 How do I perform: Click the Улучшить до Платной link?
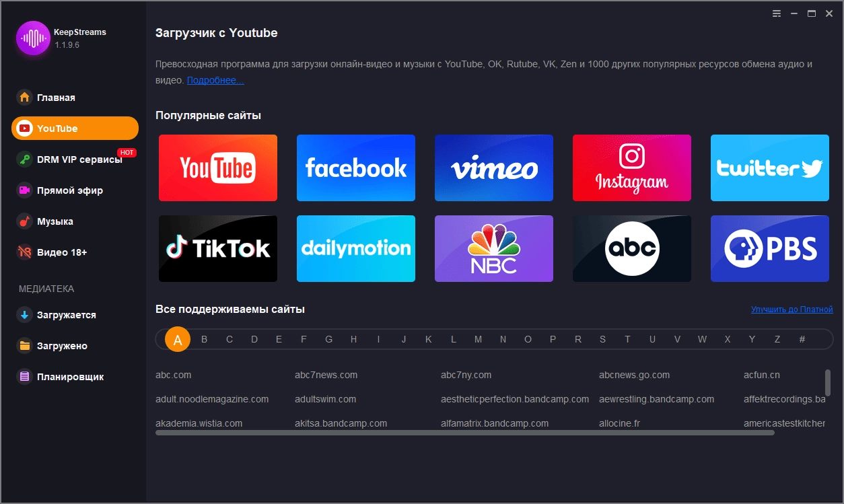tap(792, 310)
